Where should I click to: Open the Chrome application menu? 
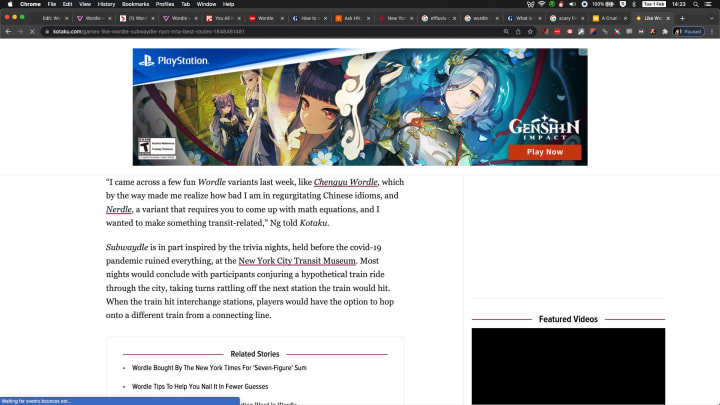30,4
